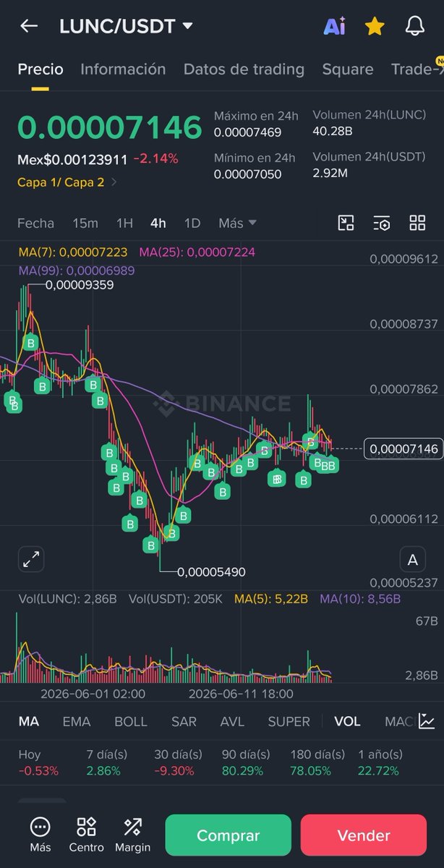Switch to the Precio tab
Image resolution: width=444 pixels, height=868 pixels.
(x=40, y=69)
